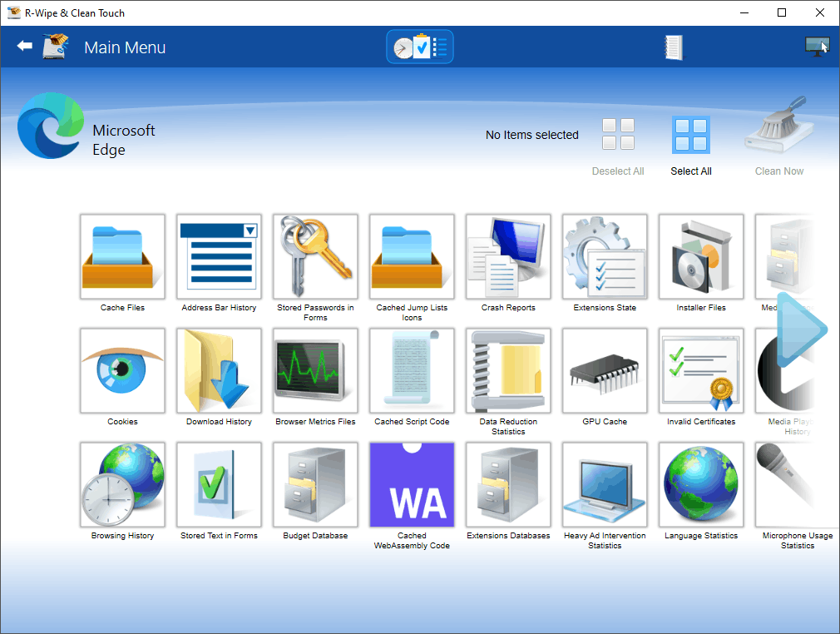Select the Cache Files item
840x634 pixels.
(x=122, y=257)
